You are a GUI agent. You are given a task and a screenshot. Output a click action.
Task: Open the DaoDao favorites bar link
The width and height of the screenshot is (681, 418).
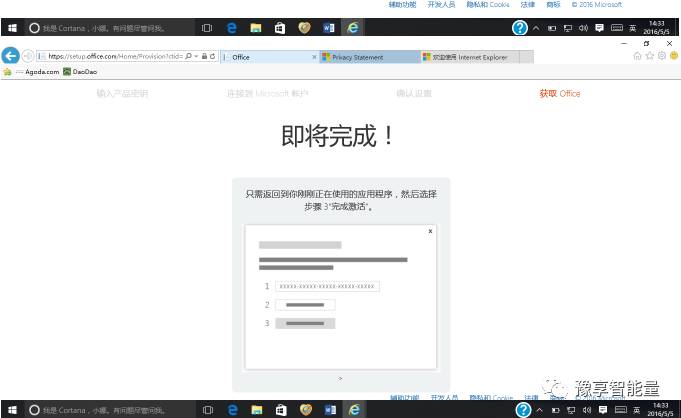coord(80,72)
